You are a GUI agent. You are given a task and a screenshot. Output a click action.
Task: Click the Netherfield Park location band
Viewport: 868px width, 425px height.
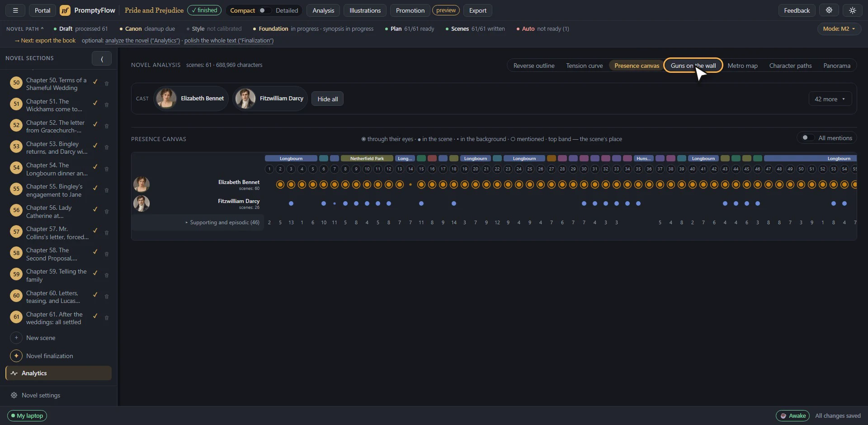tap(367, 159)
